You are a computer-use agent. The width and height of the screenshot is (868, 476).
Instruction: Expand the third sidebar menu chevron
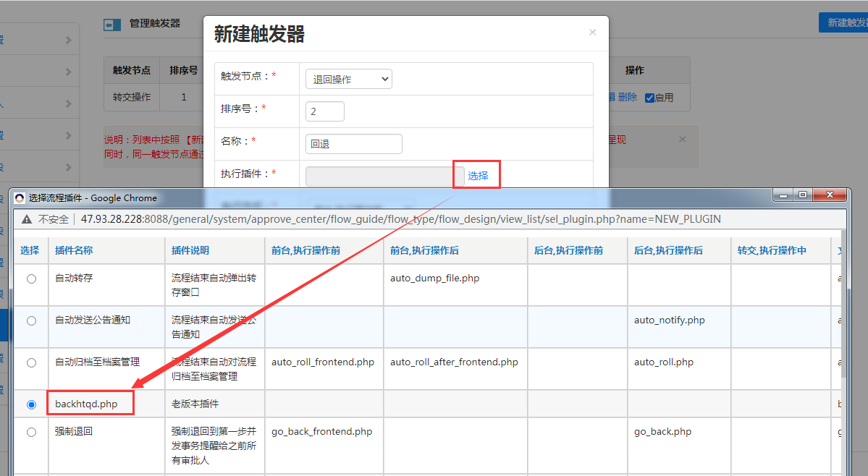click(x=68, y=104)
